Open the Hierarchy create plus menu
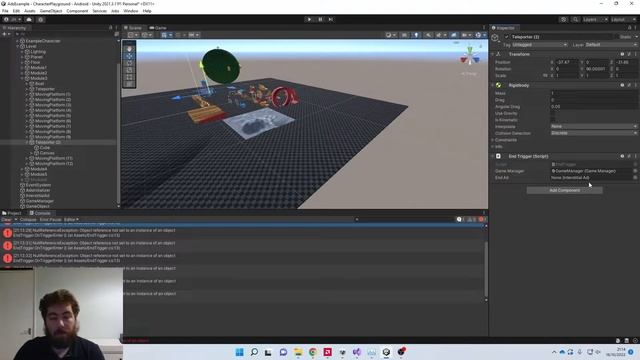The image size is (640, 360). (x=6, y=34)
